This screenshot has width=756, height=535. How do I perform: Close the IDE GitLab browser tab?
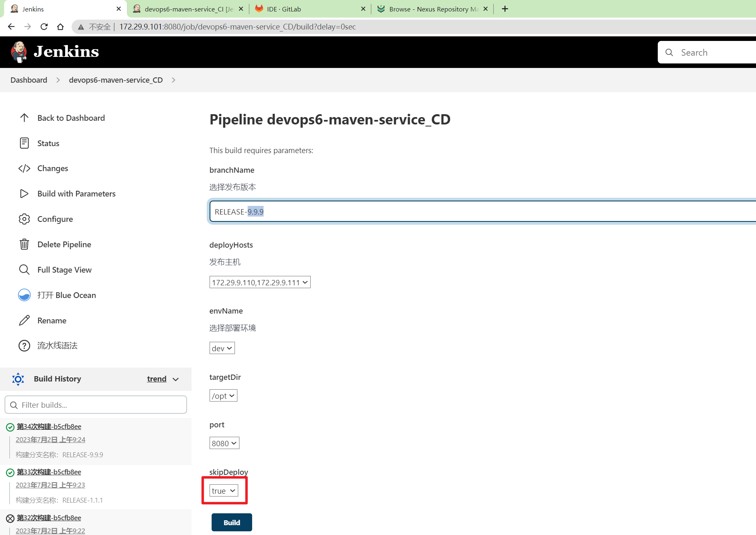pyautogui.click(x=363, y=9)
